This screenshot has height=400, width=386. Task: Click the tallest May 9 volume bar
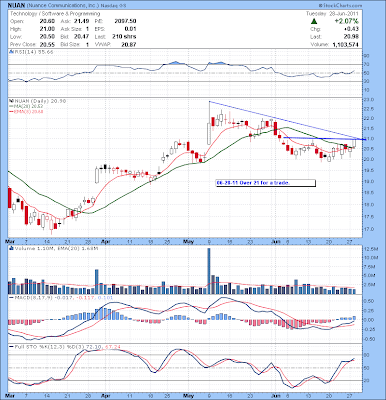pyautogui.click(x=209, y=271)
